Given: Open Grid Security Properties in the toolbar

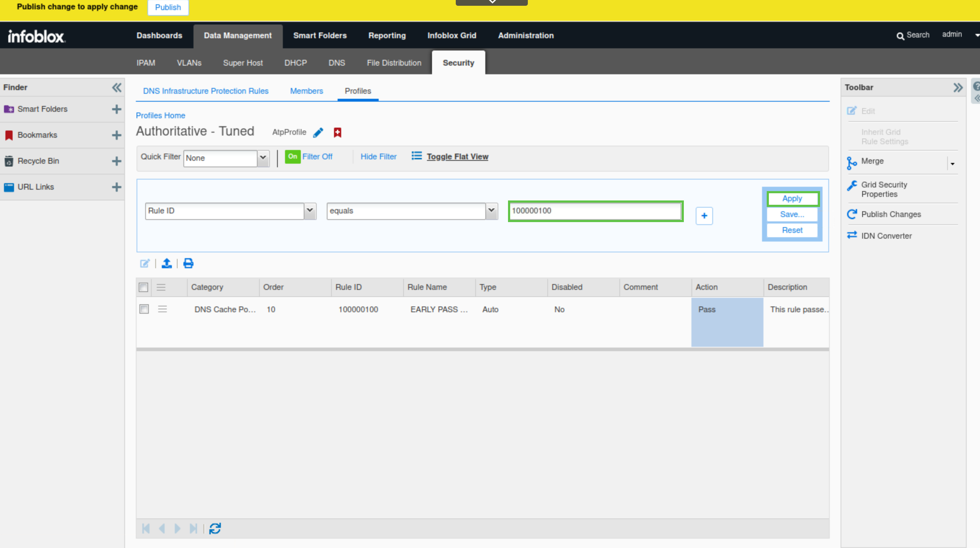Looking at the screenshot, I should tap(883, 189).
